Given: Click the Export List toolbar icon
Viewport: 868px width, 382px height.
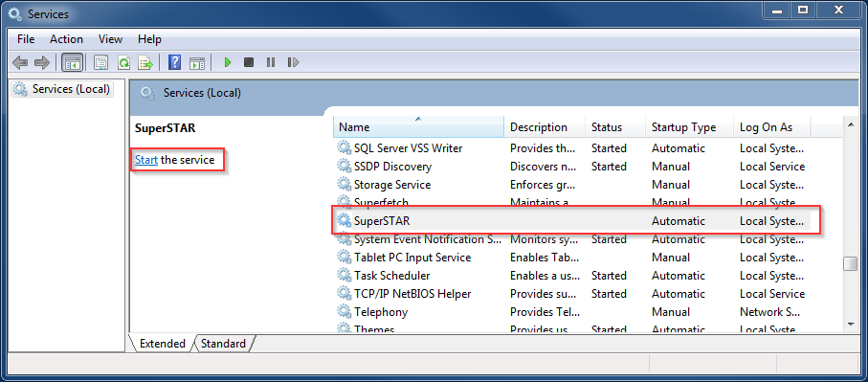Looking at the screenshot, I should tap(145, 62).
